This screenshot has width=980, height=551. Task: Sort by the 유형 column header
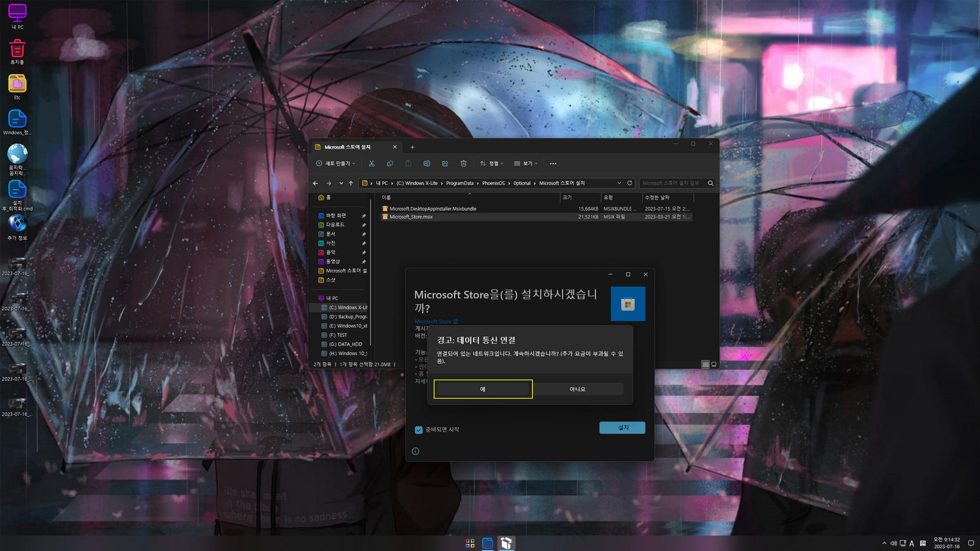[621, 197]
